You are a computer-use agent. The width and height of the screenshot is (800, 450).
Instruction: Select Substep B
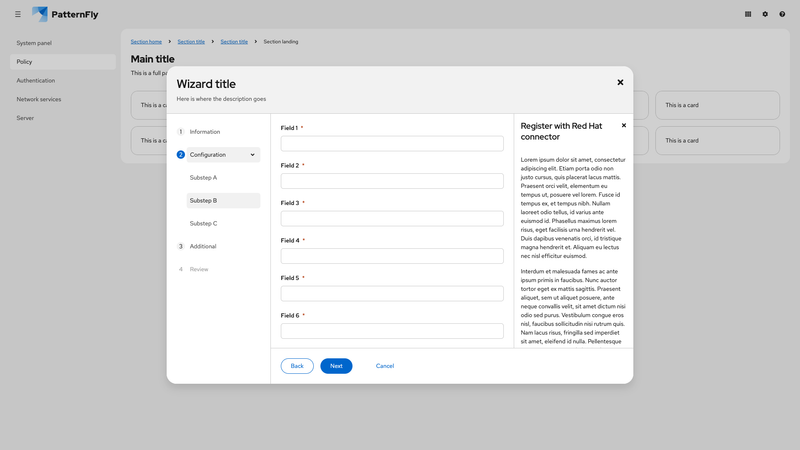tap(223, 201)
